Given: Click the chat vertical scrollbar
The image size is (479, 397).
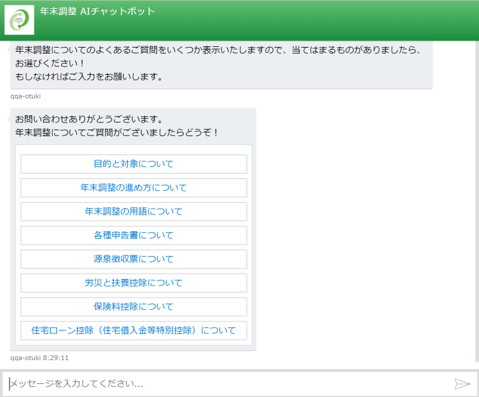Looking at the screenshot, I should pos(477,200).
